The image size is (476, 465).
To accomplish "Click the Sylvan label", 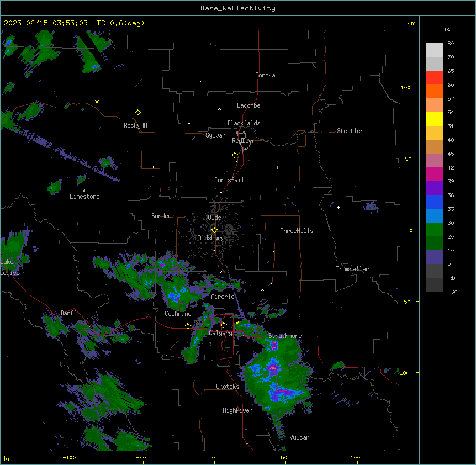I will pyautogui.click(x=215, y=135).
